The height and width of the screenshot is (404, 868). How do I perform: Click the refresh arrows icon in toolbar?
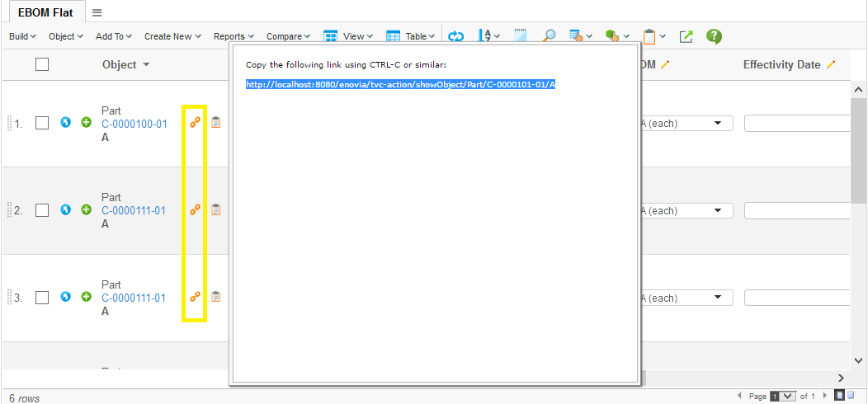[x=456, y=36]
